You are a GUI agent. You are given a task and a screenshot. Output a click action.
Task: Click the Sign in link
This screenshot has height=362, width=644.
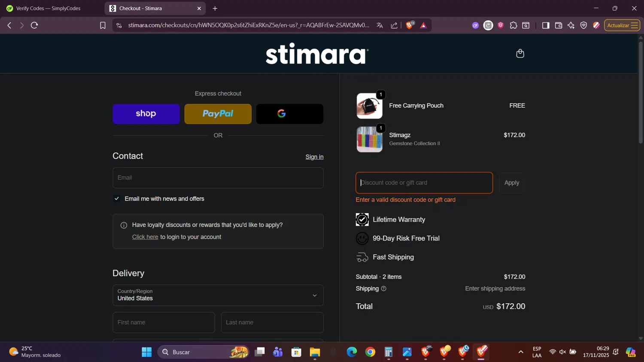coord(314,157)
